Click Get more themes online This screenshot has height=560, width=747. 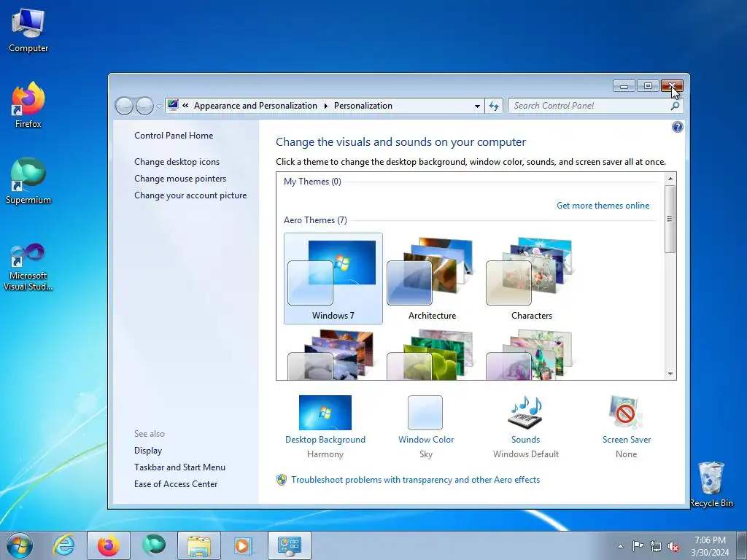pos(603,205)
